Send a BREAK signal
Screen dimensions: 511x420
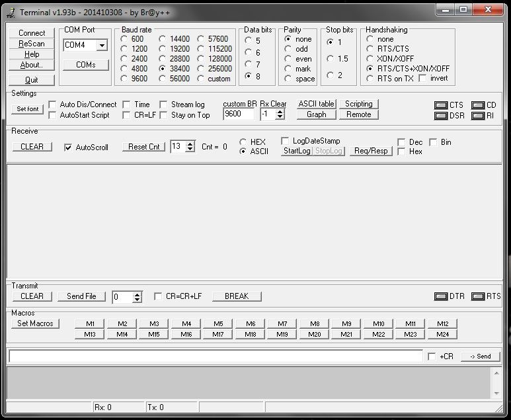[237, 296]
